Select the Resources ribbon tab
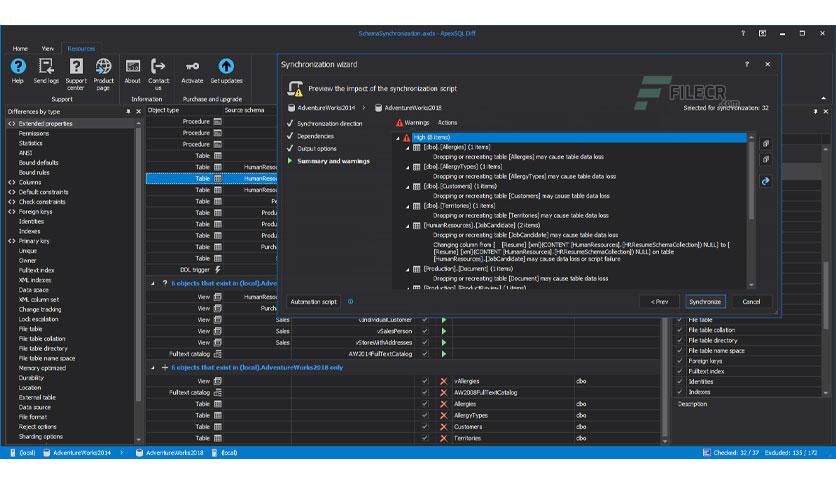 pyautogui.click(x=81, y=49)
